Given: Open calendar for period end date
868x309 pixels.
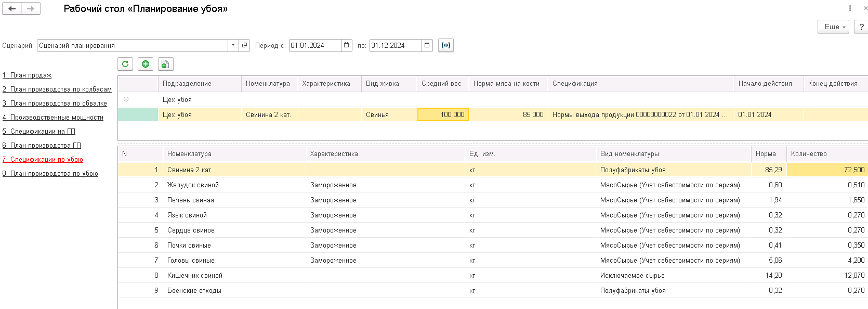Looking at the screenshot, I should (x=427, y=45).
